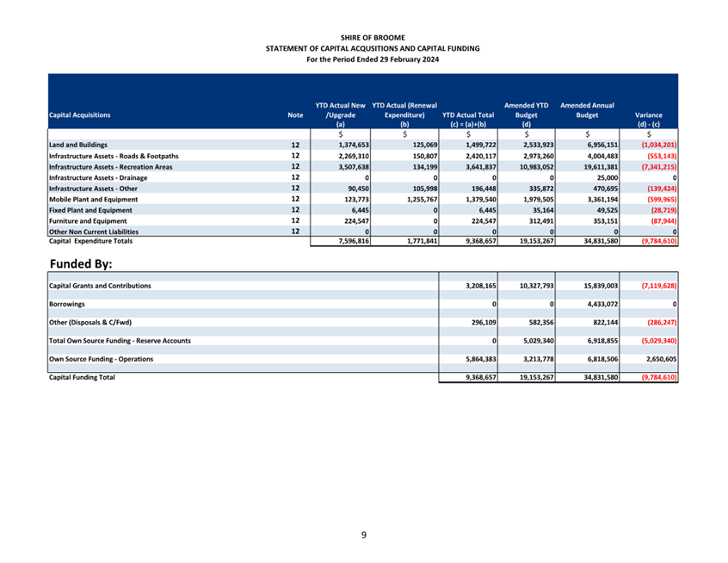The width and height of the screenshot is (728, 563).
Task: Click 'For the Period Ended 29 February 2024'
Action: pyautogui.click(x=373, y=59)
